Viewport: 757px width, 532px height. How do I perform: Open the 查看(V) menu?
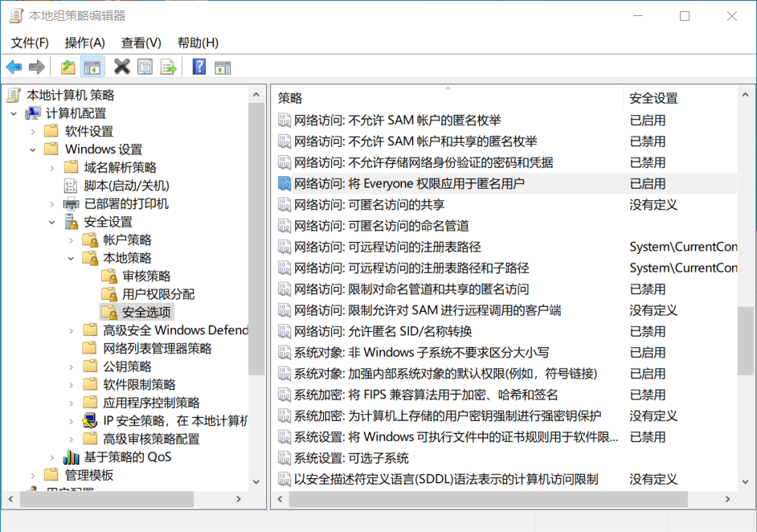[141, 43]
